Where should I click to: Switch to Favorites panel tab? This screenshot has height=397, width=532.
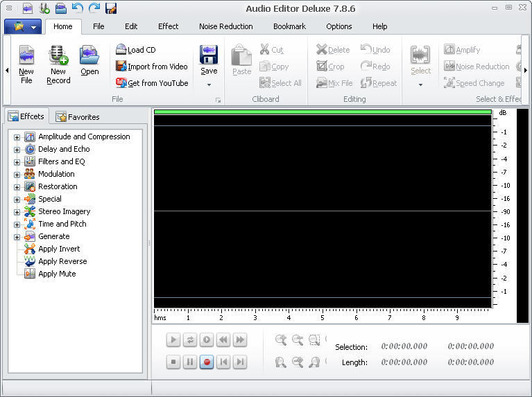tap(78, 117)
